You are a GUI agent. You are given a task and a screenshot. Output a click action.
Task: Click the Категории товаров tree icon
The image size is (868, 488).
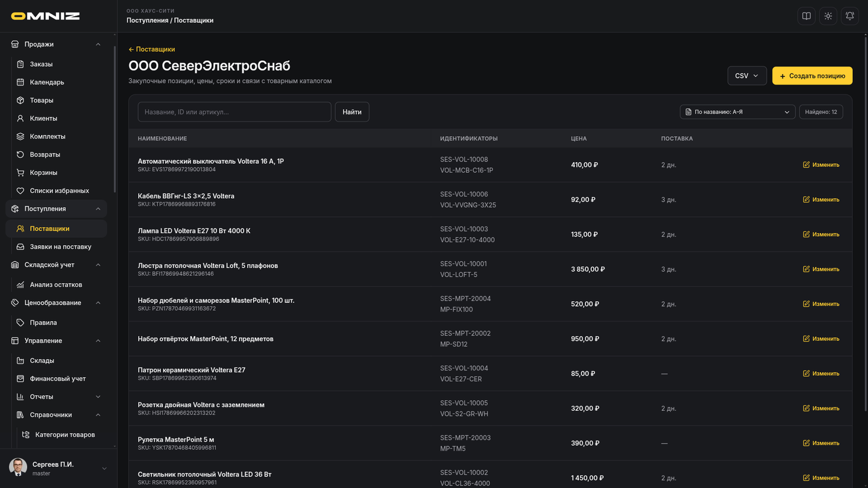pyautogui.click(x=26, y=434)
